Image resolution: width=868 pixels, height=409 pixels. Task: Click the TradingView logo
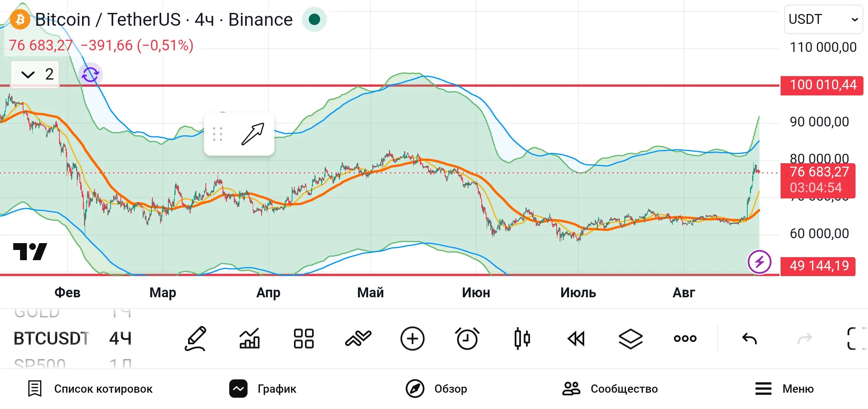click(x=30, y=252)
